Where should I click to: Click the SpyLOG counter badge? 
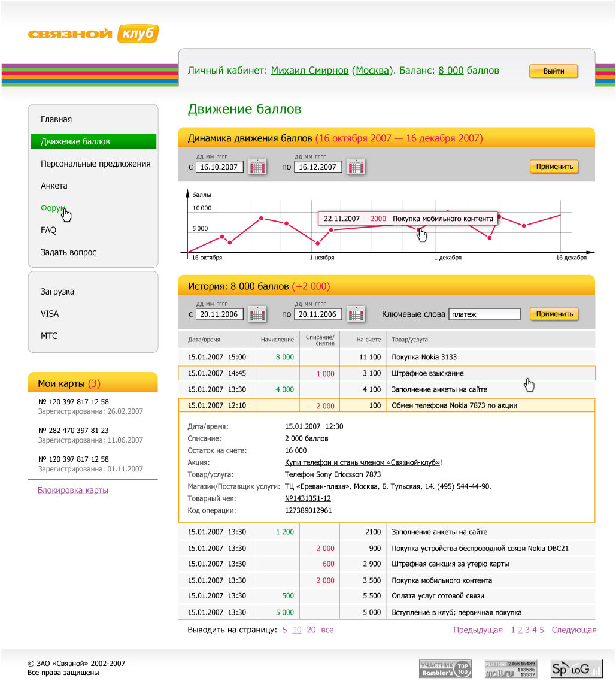[x=576, y=668]
